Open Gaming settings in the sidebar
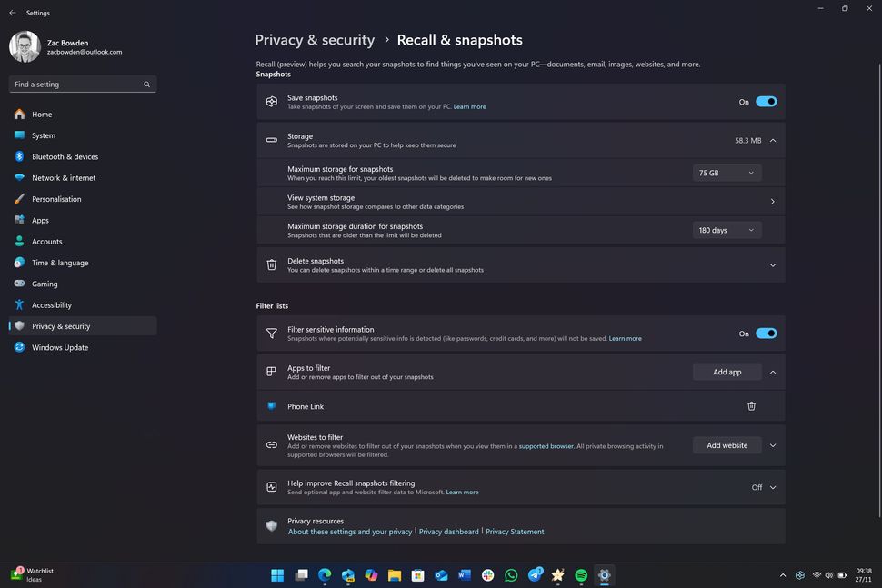This screenshot has height=588, width=882. coord(43,284)
